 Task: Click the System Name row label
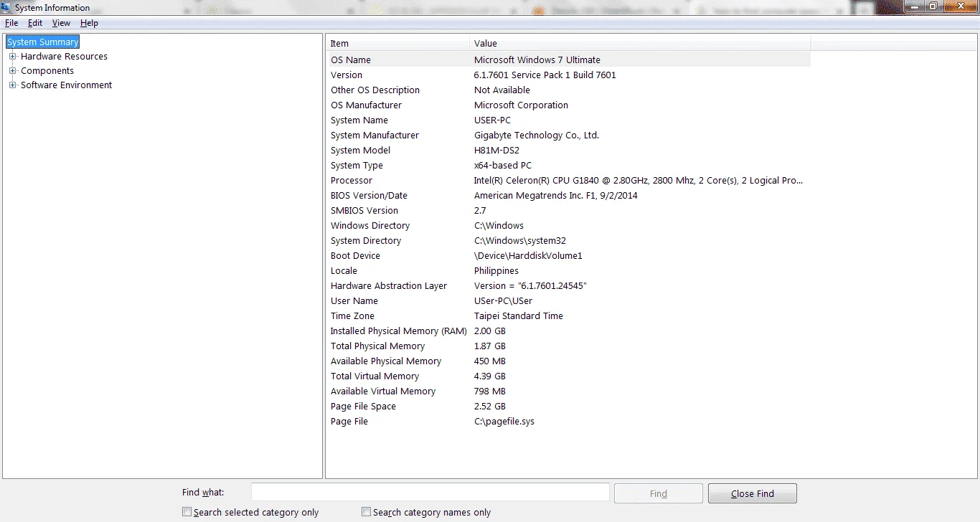pyautogui.click(x=359, y=120)
